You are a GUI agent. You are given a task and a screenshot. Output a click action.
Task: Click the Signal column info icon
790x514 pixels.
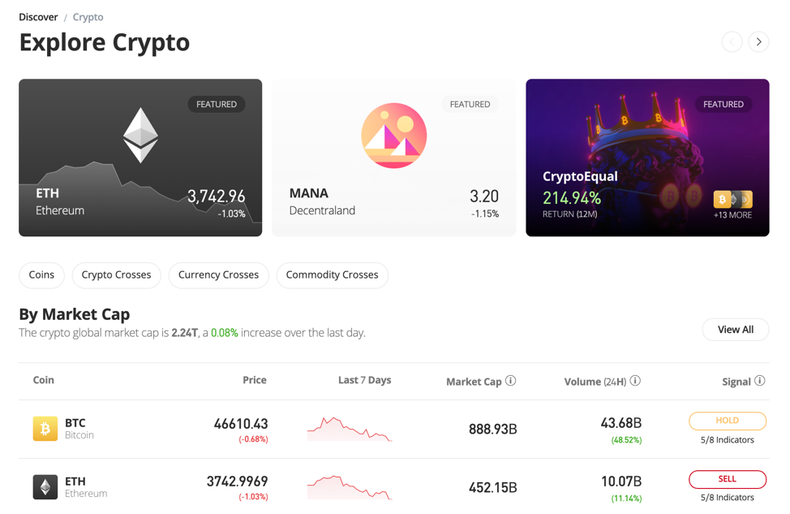tap(760, 381)
